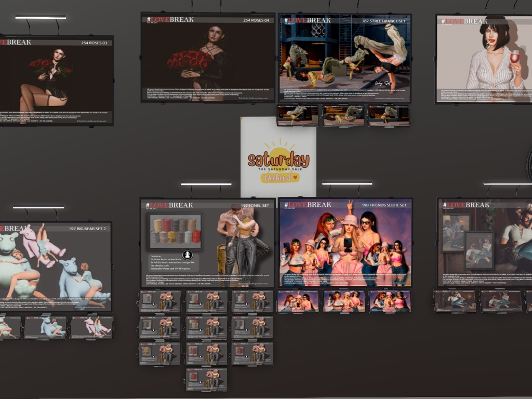The width and height of the screenshot is (532, 399).
Task: Click the lone bottom thumbnail under Tonel Set
Action: 206,379
